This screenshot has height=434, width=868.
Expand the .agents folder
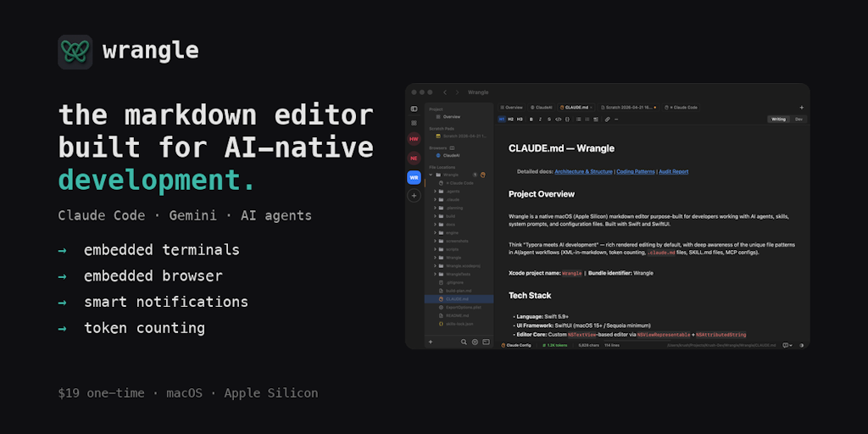click(436, 192)
